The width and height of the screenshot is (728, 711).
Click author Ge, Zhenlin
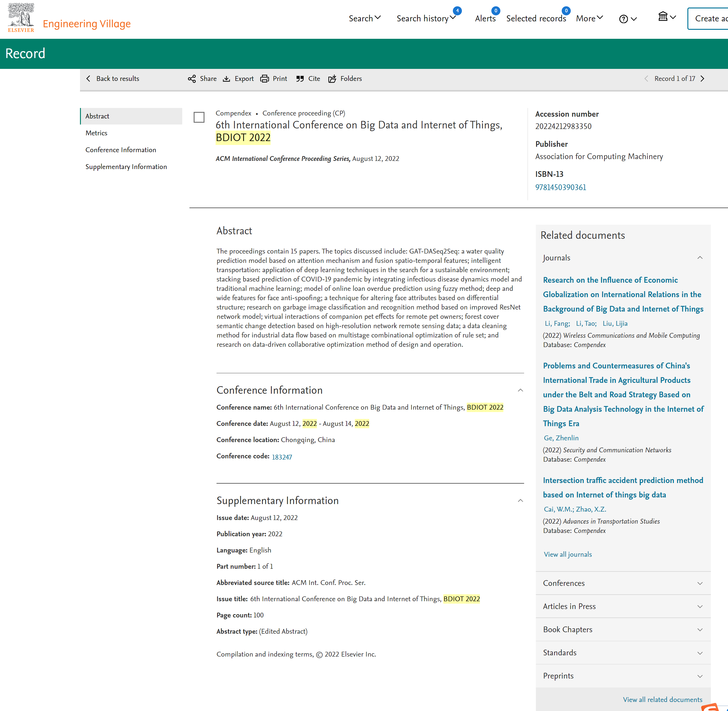point(561,438)
